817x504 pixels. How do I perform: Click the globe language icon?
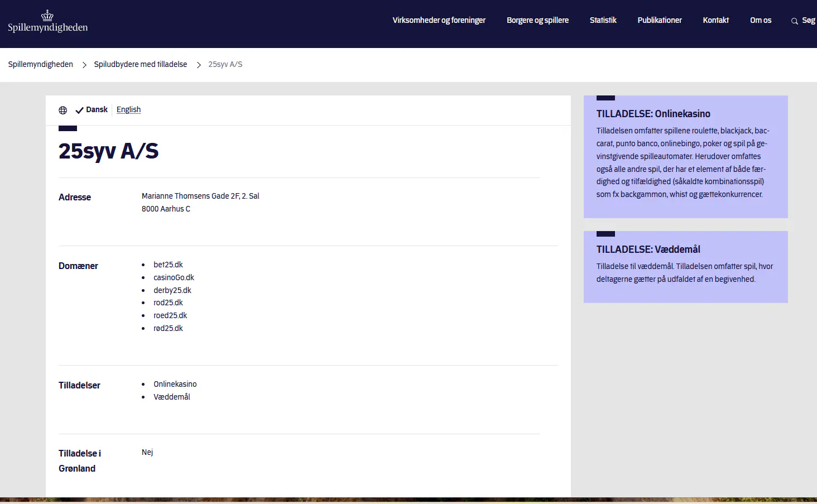pyautogui.click(x=63, y=110)
